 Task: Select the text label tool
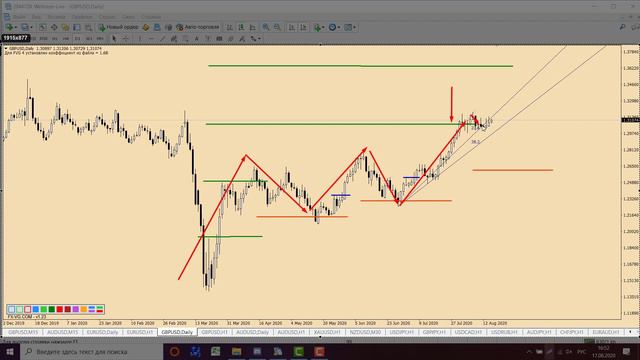(207, 38)
